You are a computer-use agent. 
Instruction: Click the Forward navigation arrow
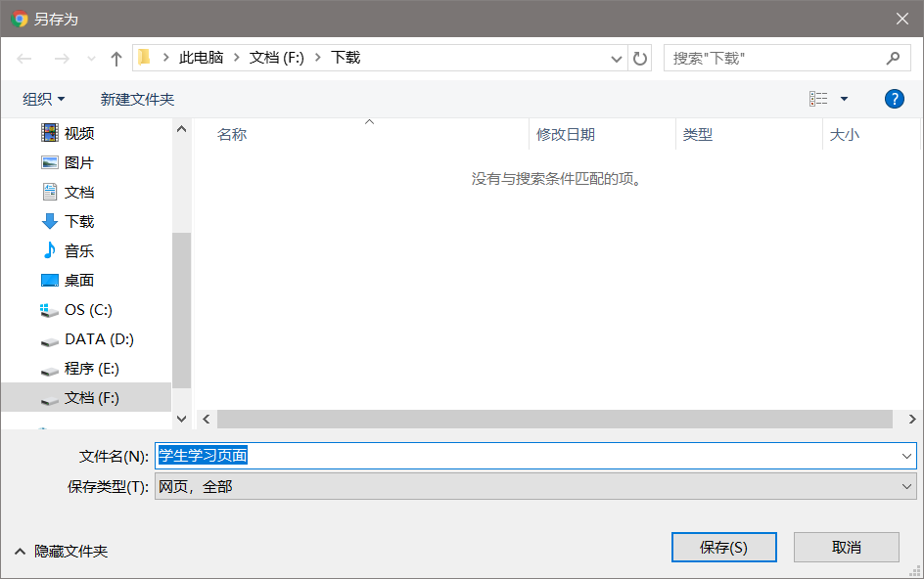point(62,59)
